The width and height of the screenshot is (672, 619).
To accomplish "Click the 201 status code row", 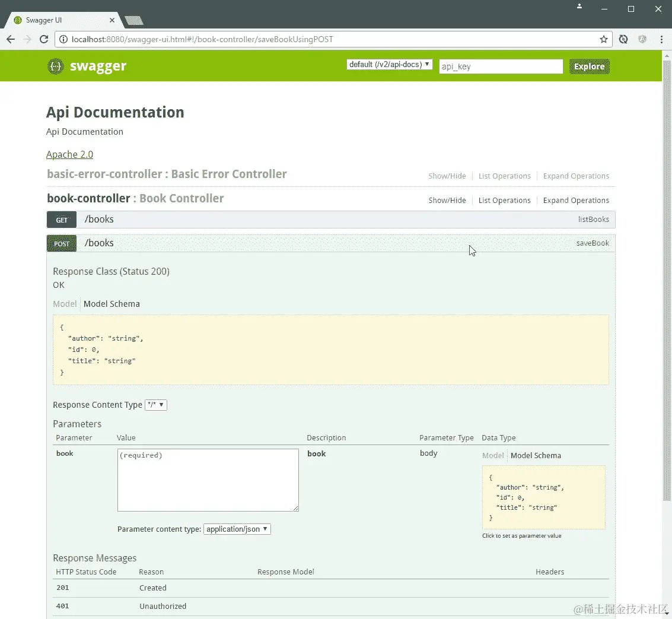I will 331,588.
